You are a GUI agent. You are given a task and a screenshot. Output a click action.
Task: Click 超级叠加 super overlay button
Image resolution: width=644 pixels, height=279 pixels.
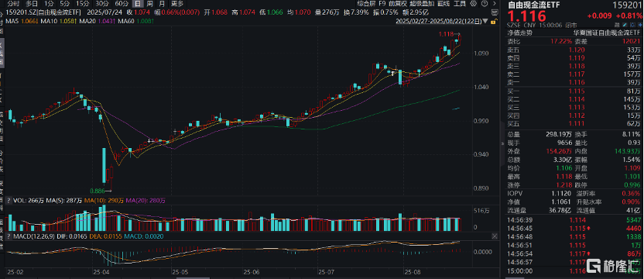422,4
